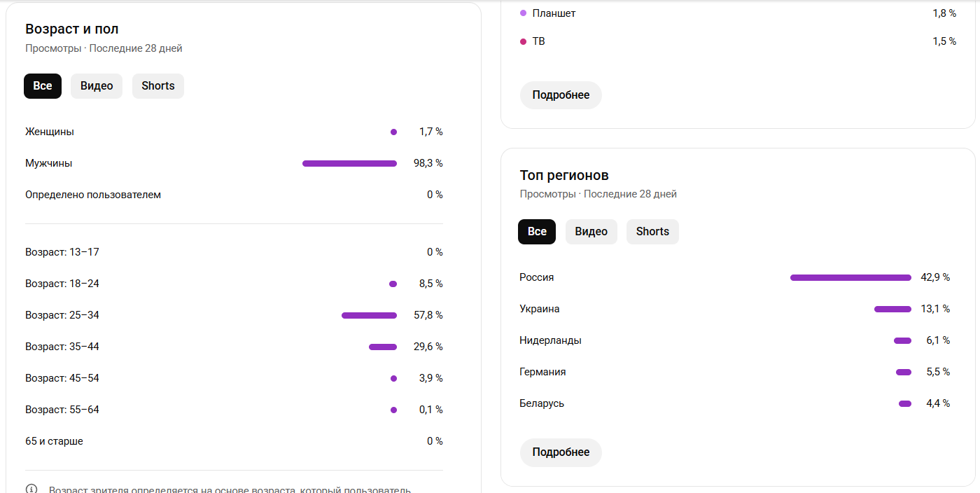Click the dot marker for Возраст: 55–64
Viewport: 980px width, 493px height.
[x=393, y=410]
